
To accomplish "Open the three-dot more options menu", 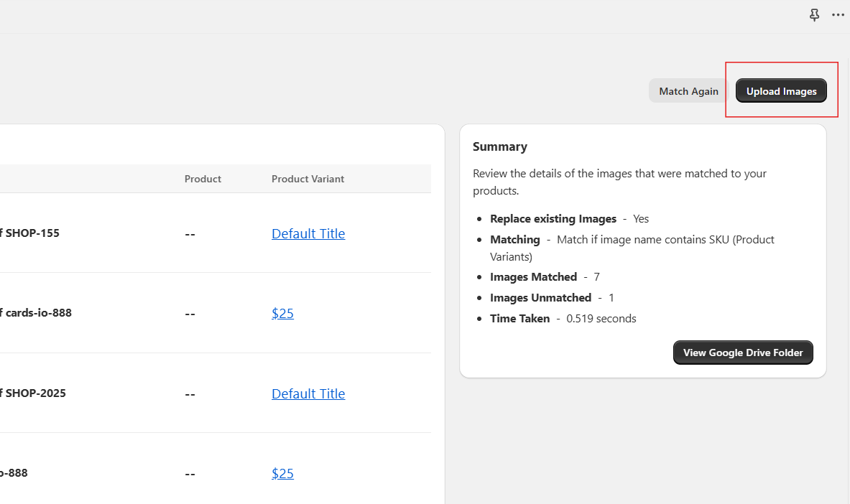I will (x=838, y=14).
